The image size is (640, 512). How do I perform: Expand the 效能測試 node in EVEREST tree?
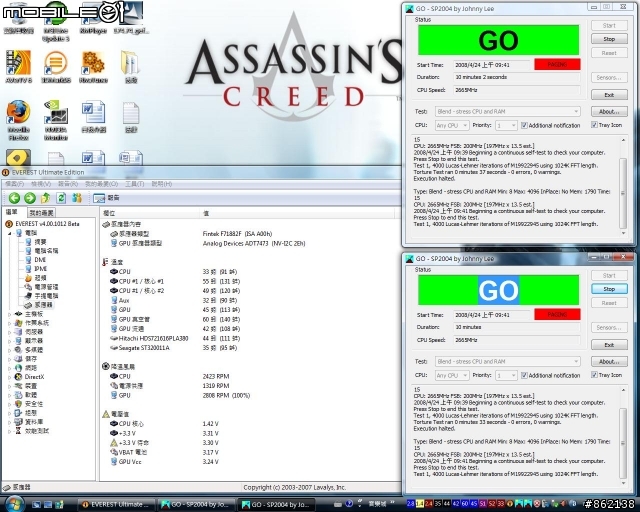click(10, 431)
